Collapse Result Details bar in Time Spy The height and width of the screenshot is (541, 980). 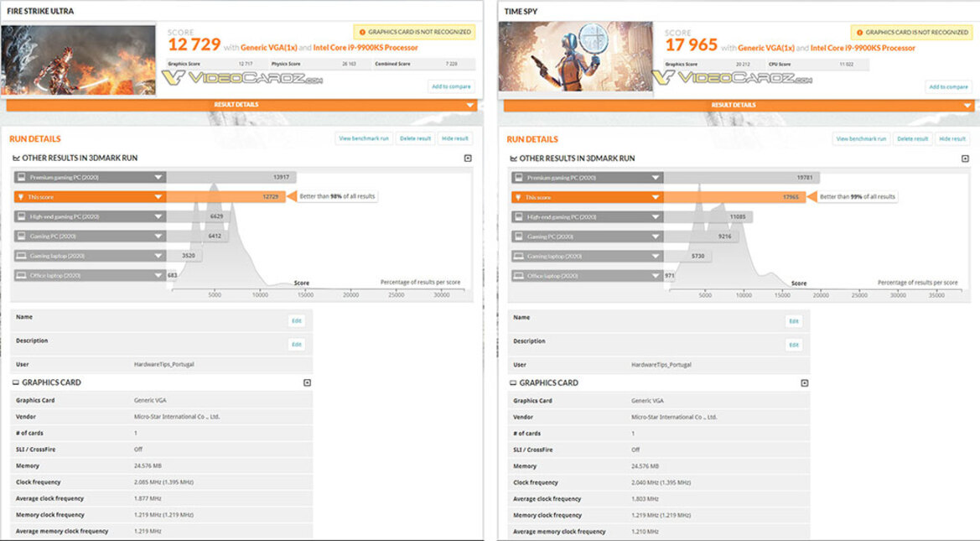(x=739, y=106)
